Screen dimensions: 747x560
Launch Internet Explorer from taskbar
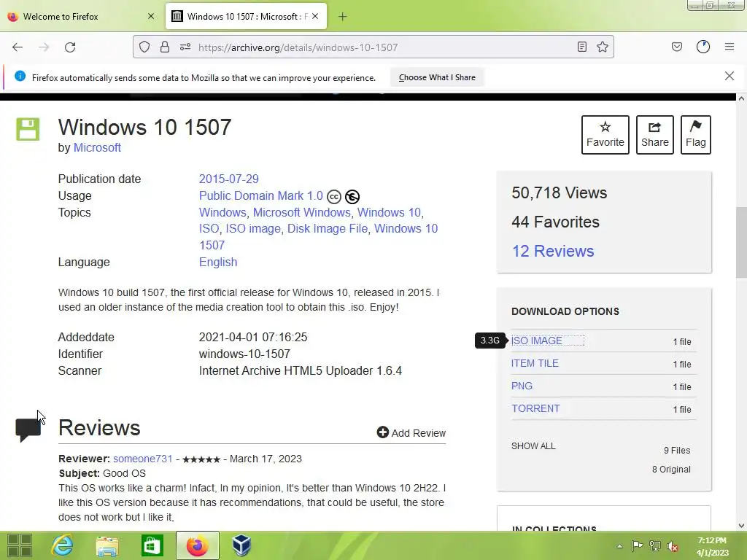(x=63, y=545)
